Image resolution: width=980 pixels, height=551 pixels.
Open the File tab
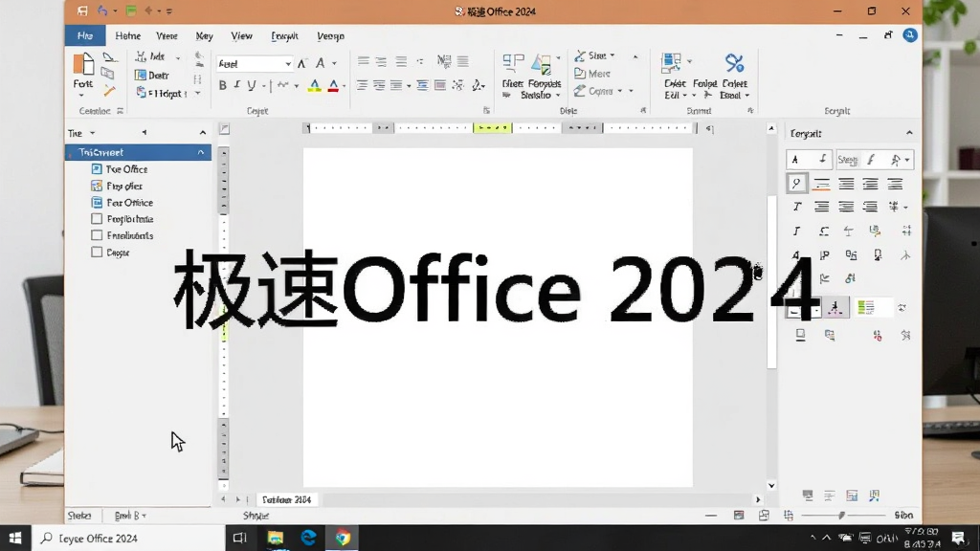(x=85, y=36)
